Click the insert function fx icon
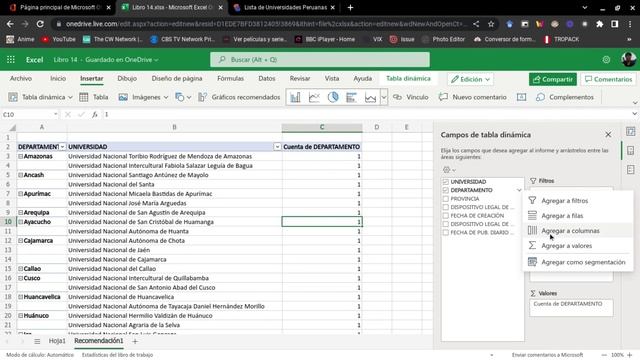 pos(95,115)
